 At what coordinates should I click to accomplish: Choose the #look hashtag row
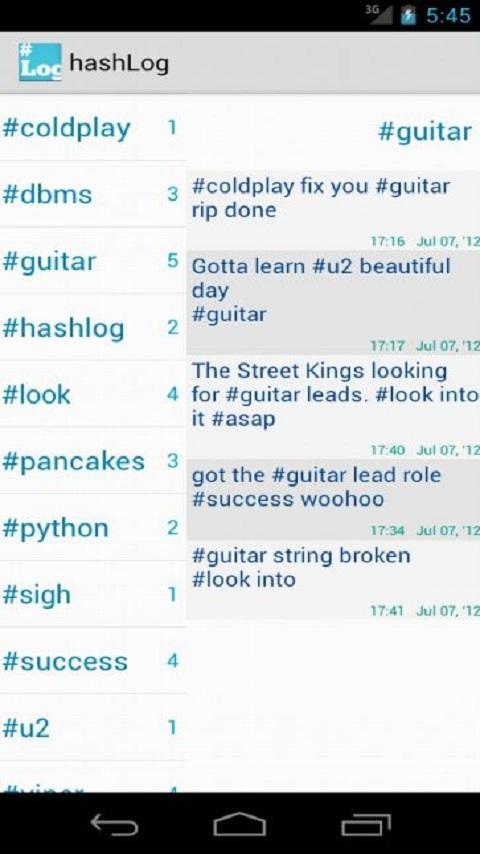tap(93, 394)
